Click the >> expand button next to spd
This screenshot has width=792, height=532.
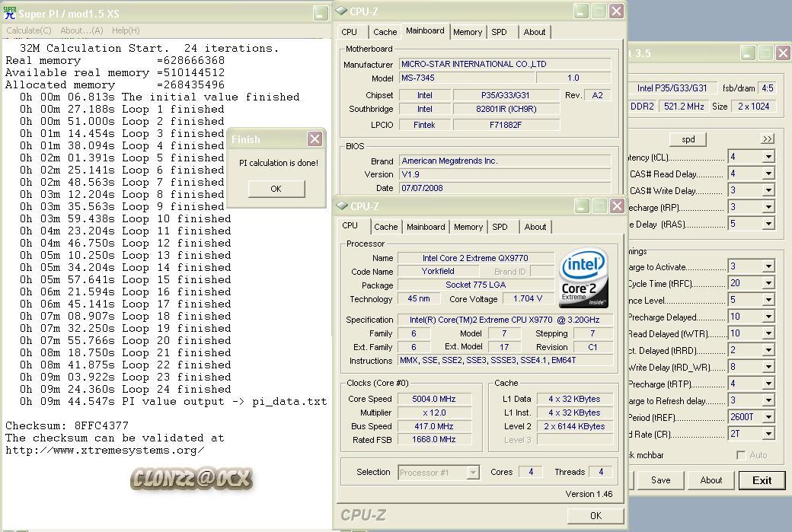(x=768, y=139)
